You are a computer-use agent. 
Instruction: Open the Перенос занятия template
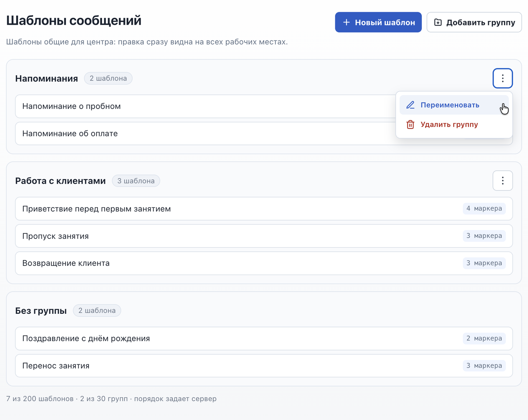264,366
